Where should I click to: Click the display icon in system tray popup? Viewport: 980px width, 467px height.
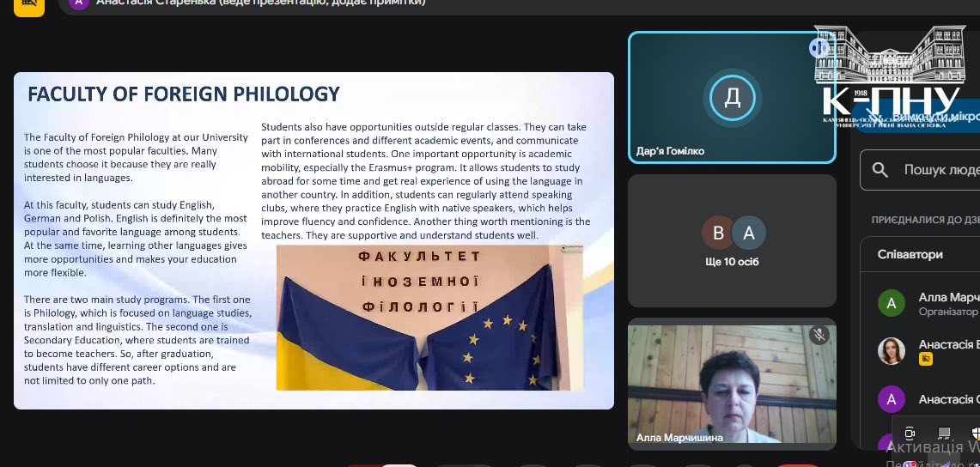pyautogui.click(x=944, y=434)
